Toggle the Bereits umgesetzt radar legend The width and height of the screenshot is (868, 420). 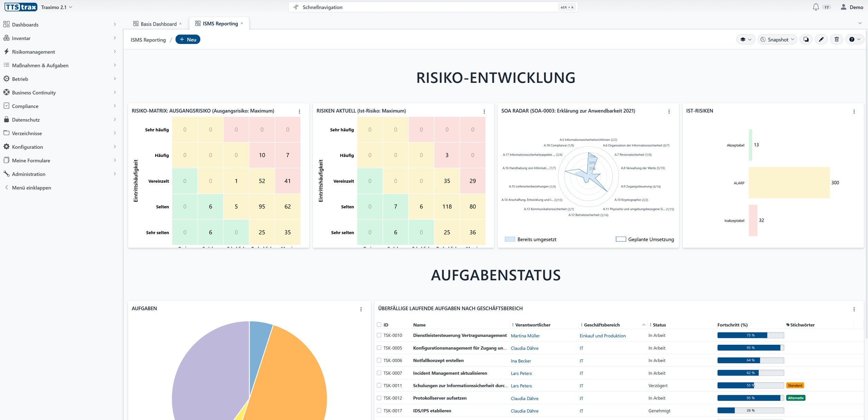click(x=531, y=239)
